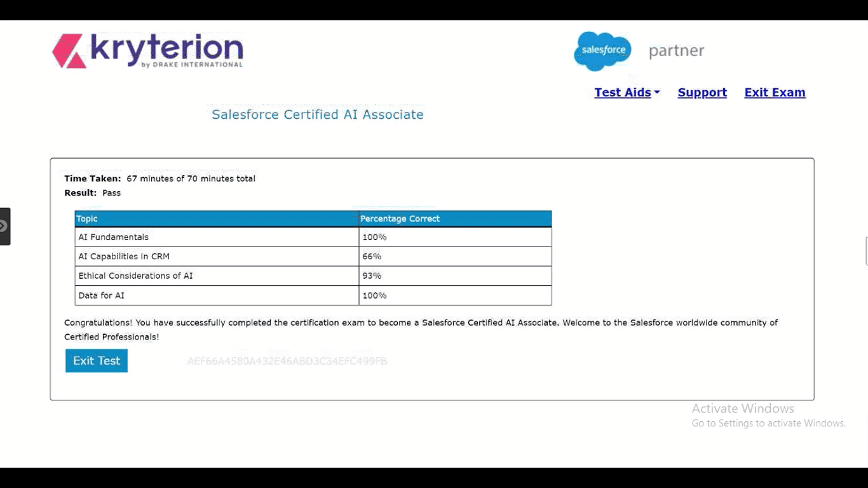868x488 pixels.
Task: Click the Salesforce cloud logo
Action: 602,50
